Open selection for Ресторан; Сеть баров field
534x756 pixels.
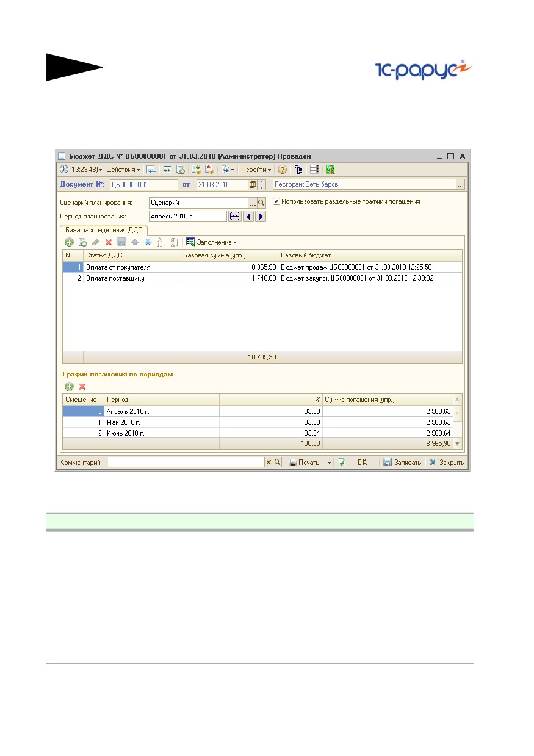point(461,184)
